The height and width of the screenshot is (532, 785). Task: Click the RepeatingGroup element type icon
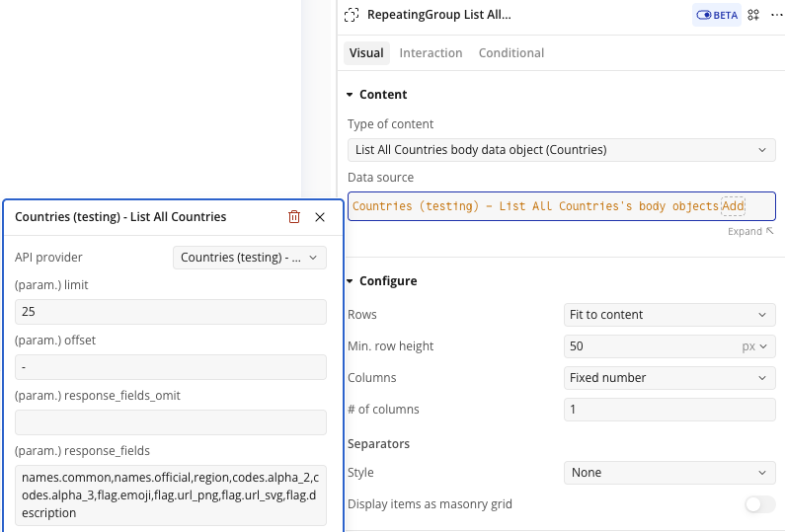[352, 15]
